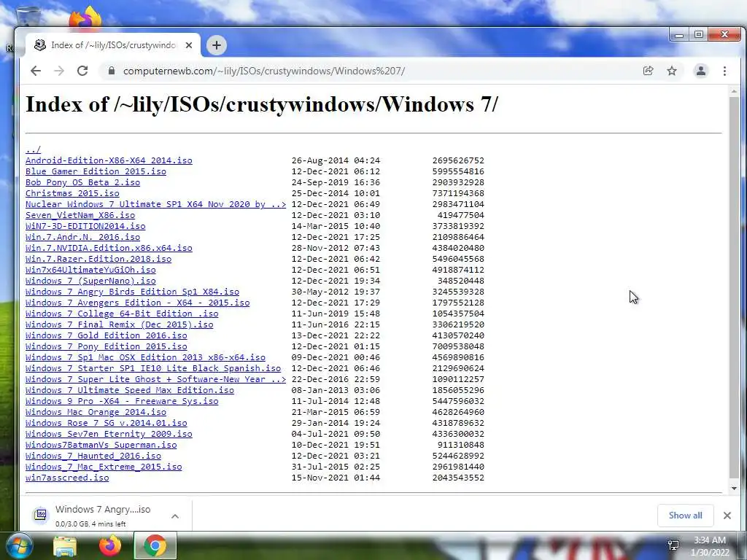
Task: Open a new tab with plus button
Action: click(216, 45)
